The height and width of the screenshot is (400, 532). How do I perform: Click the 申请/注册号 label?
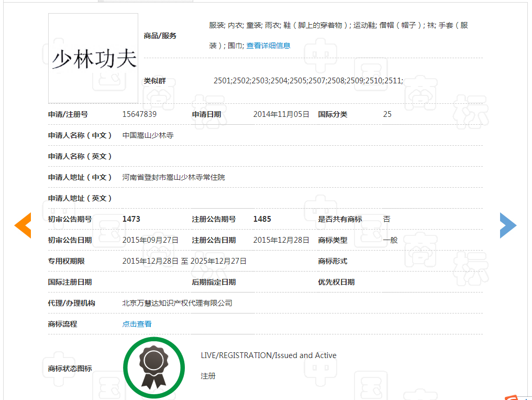68,114
